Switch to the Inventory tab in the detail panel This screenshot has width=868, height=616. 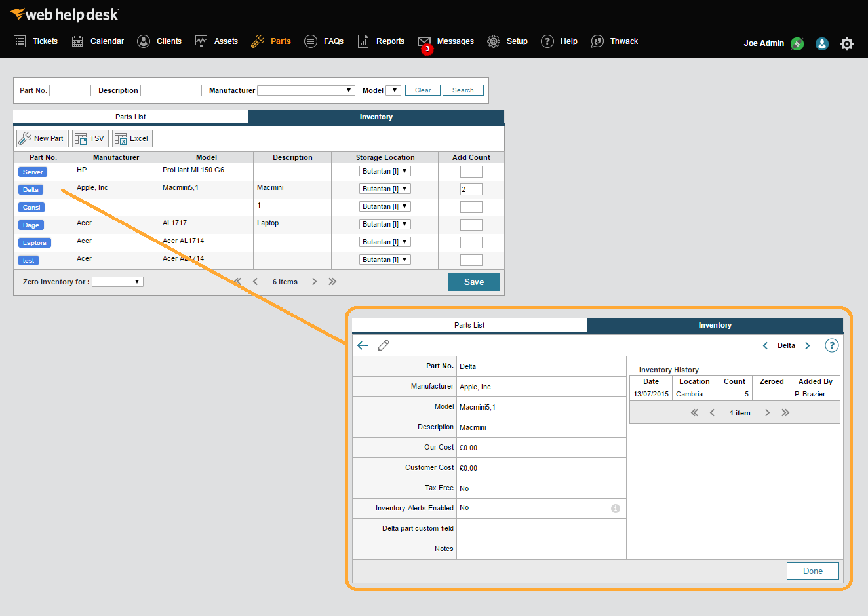coord(715,325)
